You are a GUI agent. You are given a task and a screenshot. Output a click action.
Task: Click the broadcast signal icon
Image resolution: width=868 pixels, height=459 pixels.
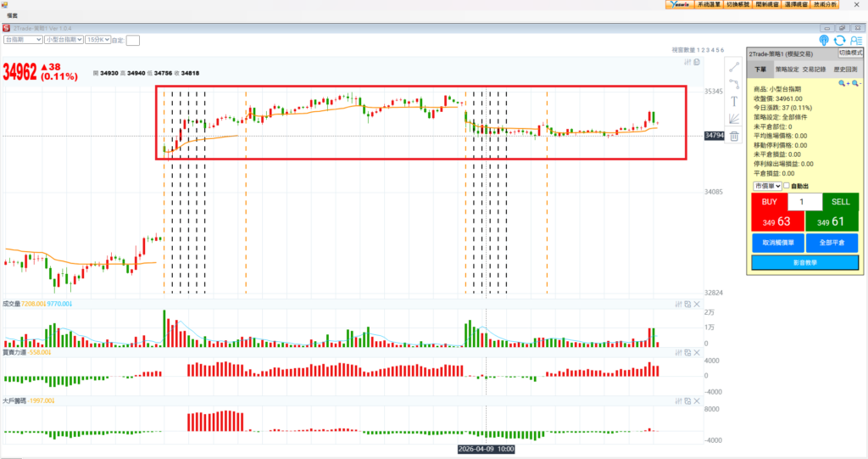pyautogui.click(x=824, y=40)
